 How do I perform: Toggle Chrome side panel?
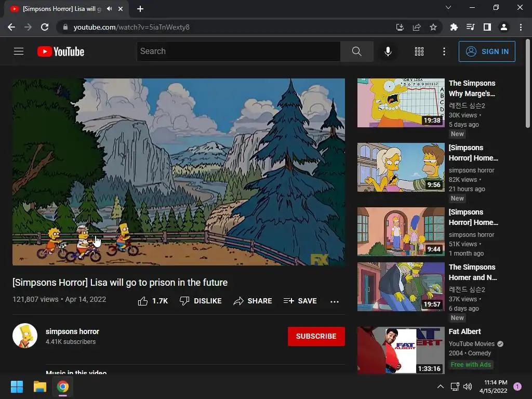pos(487,27)
